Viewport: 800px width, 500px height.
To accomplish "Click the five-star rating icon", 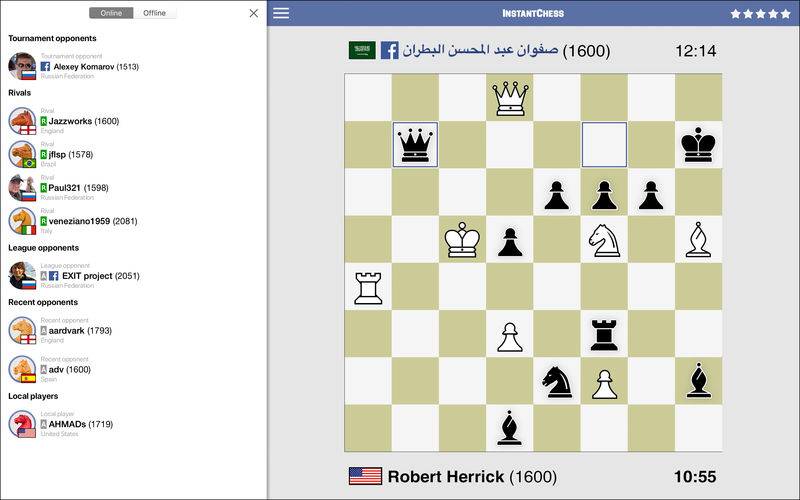I will pos(761,14).
